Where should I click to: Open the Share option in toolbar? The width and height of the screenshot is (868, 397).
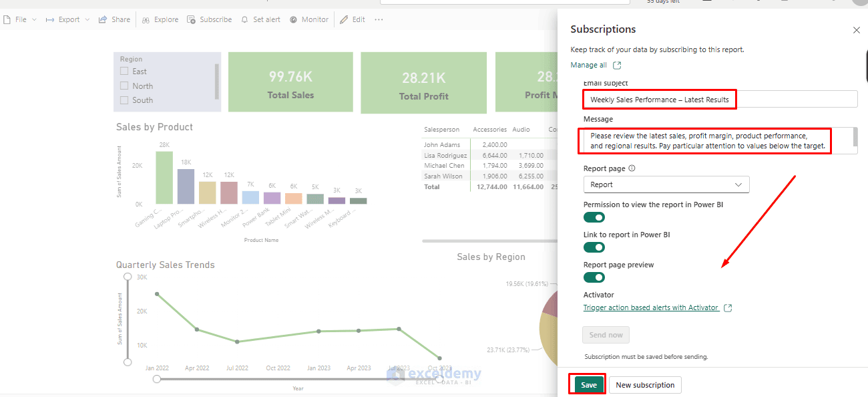coord(114,19)
